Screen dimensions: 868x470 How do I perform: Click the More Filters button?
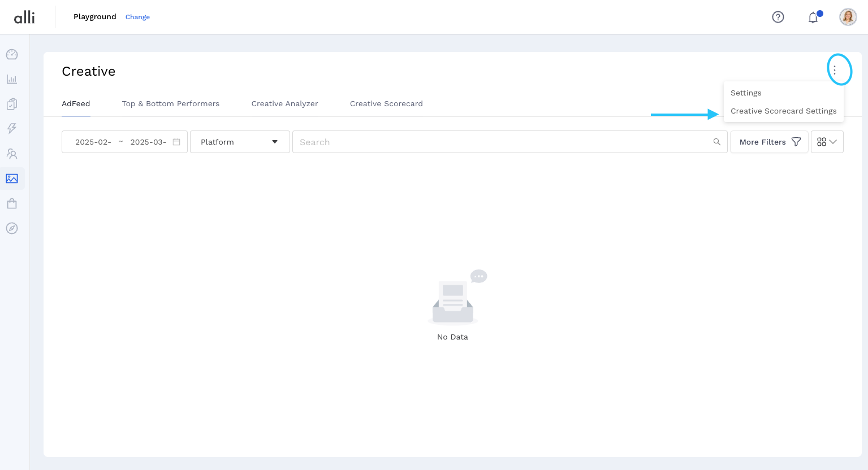[769, 142]
